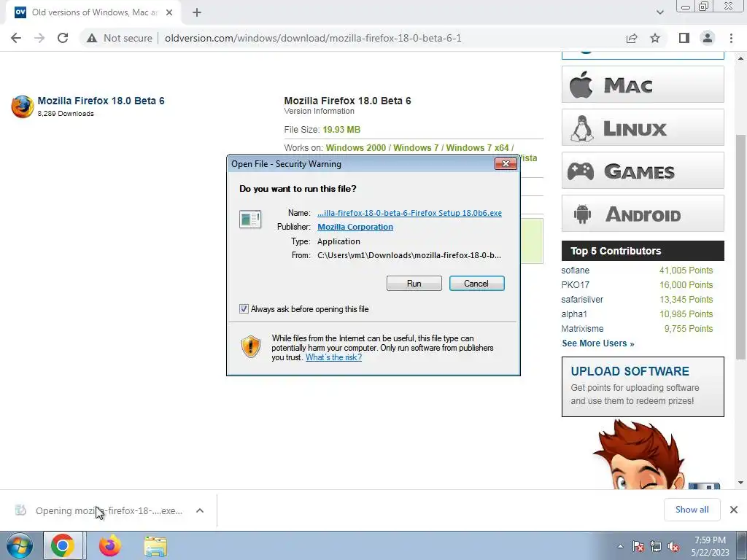Image resolution: width=747 pixels, height=560 pixels.
Task: Click the winking cartoon mascot image
Action: [640, 454]
